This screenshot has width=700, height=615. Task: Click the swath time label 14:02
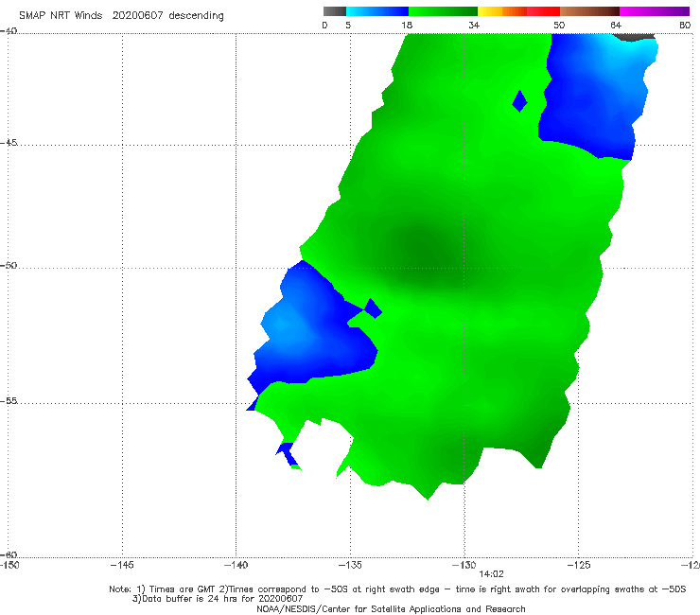point(491,574)
